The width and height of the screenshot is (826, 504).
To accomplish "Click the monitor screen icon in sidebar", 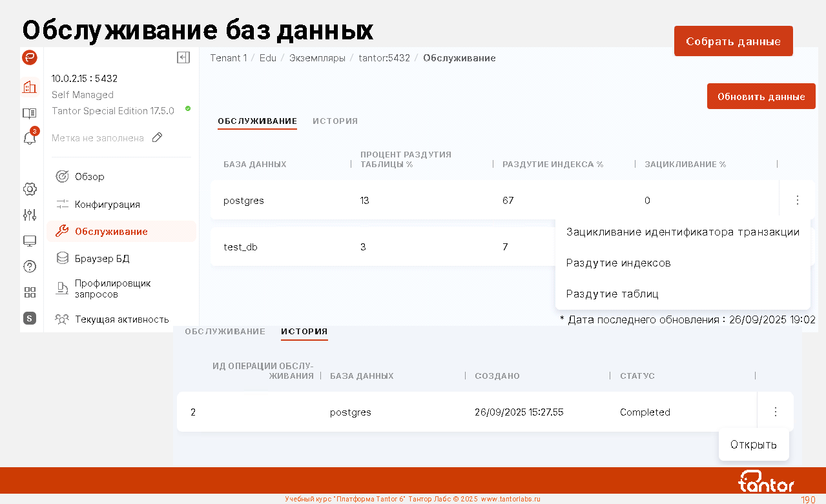I will [30, 241].
